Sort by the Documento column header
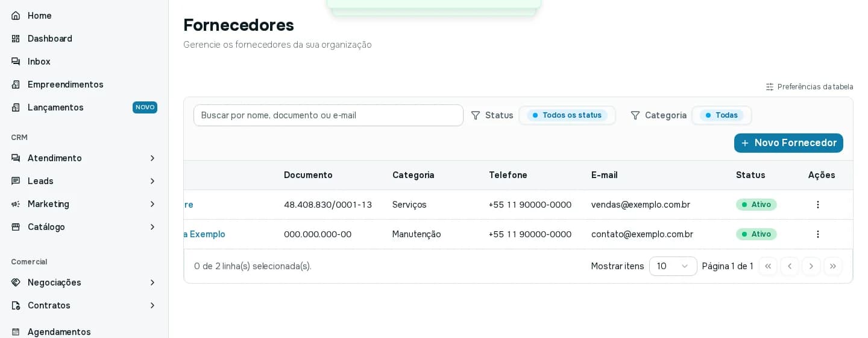 click(308, 175)
